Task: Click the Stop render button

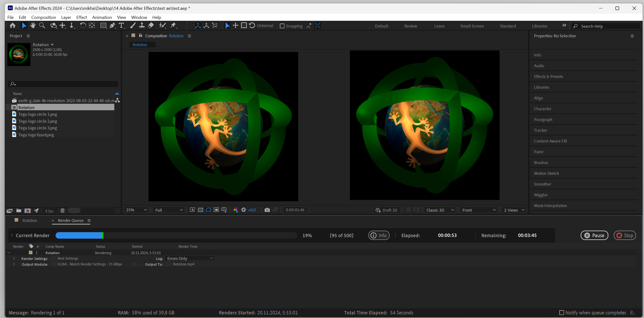Action: [x=624, y=235]
